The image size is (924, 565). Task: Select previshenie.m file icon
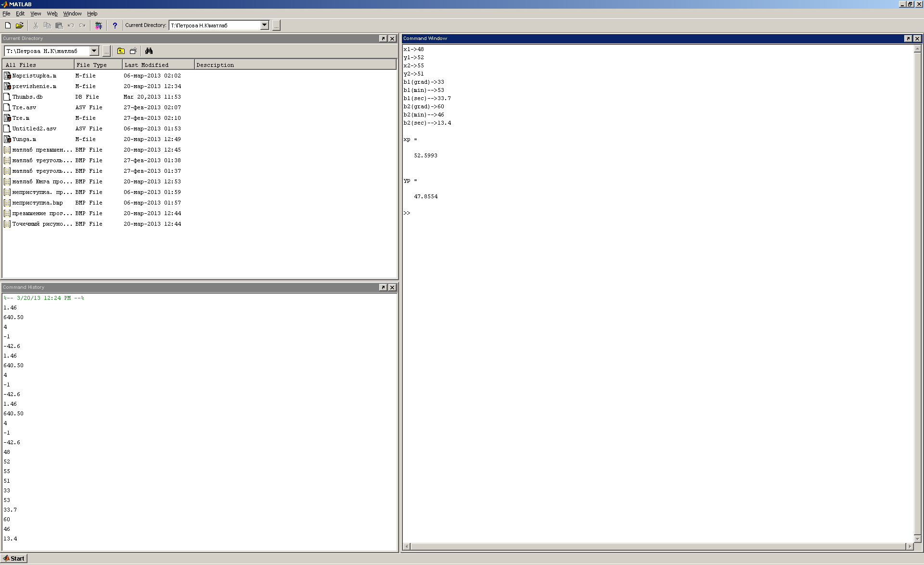[x=7, y=86]
